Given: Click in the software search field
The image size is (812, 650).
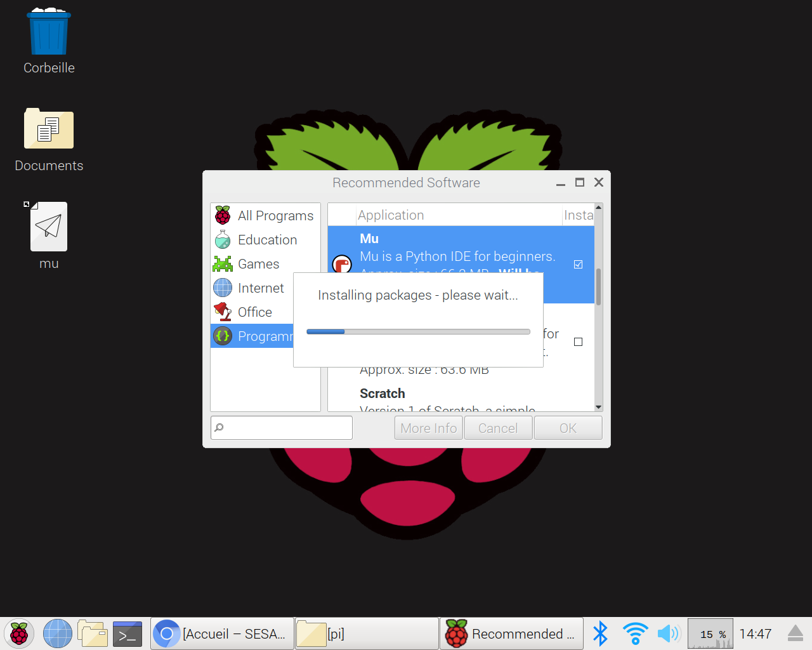Looking at the screenshot, I should coord(282,428).
